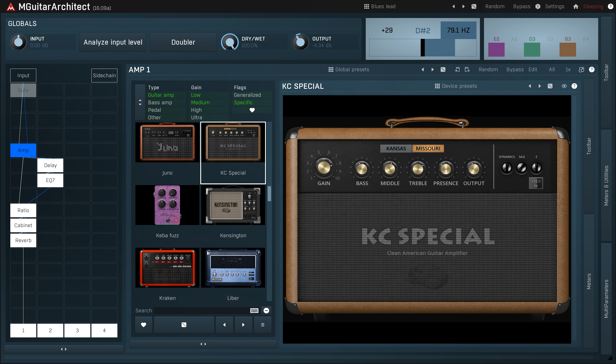Collapse the filter panel with up-down arrows
The width and height of the screenshot is (616, 364).
pyautogui.click(x=140, y=102)
